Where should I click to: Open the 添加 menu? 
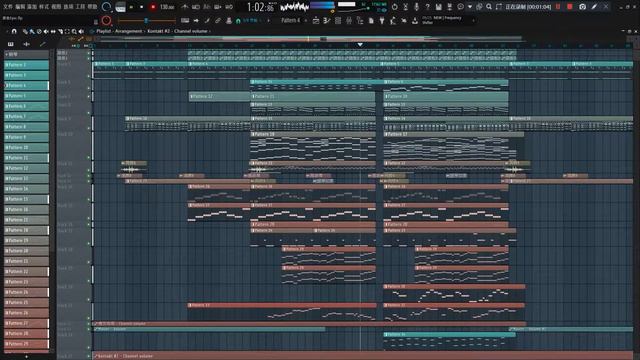click(x=32, y=7)
